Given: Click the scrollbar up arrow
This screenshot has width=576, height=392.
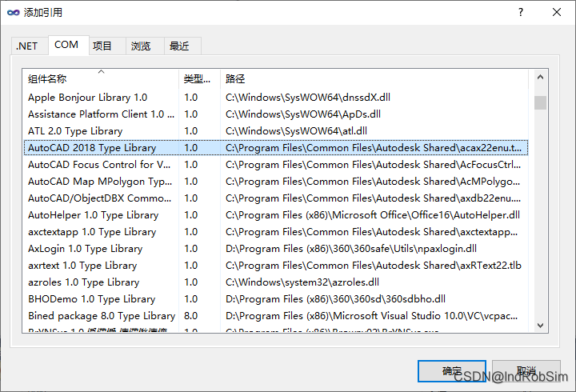Looking at the screenshot, I should 540,77.
